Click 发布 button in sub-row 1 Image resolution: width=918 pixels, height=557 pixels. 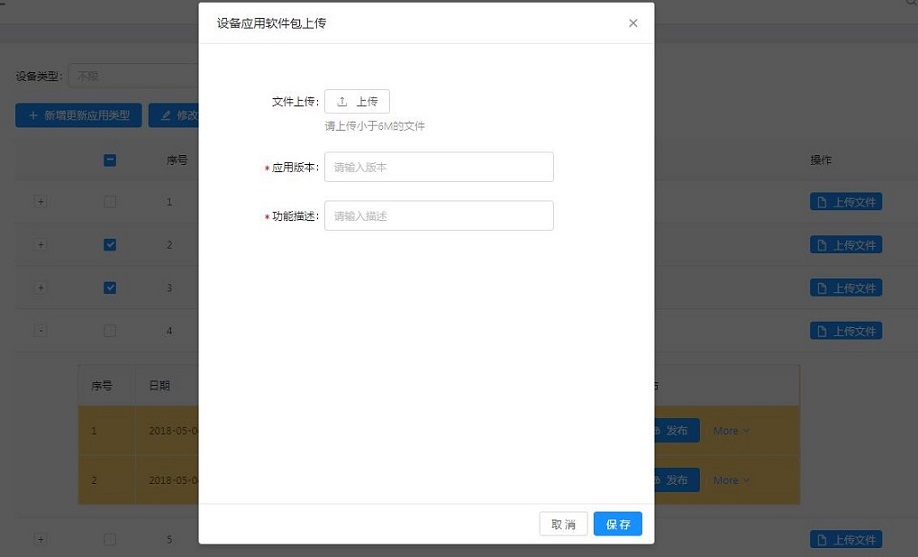click(x=677, y=430)
